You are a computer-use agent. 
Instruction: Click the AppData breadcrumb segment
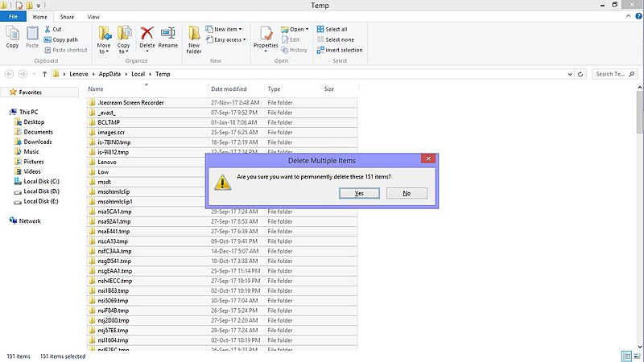[x=109, y=74]
